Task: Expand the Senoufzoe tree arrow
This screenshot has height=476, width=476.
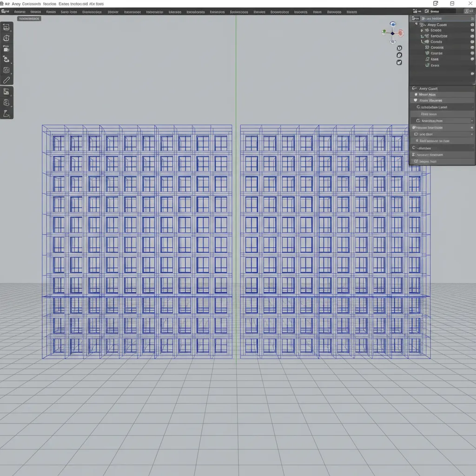Action: click(x=422, y=36)
